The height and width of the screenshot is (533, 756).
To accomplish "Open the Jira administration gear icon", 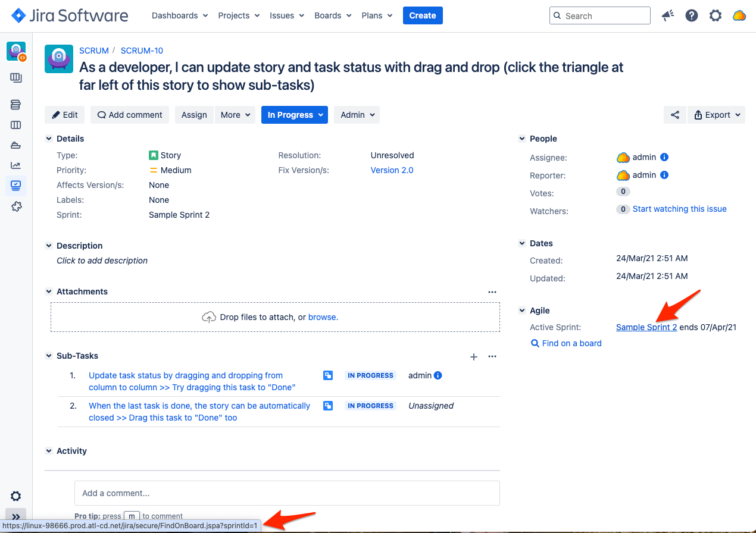I will pyautogui.click(x=716, y=15).
